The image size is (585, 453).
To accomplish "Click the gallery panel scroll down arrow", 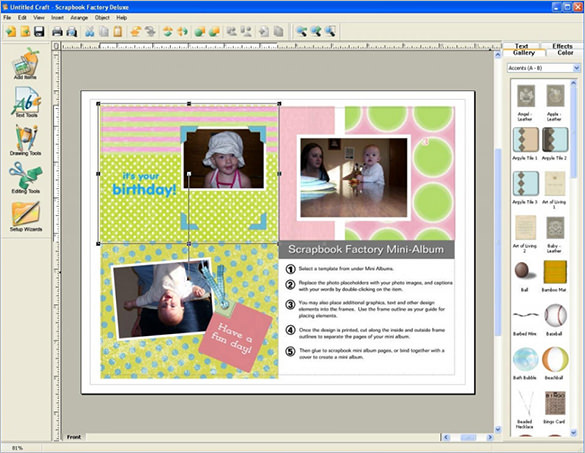I will tap(573, 432).
